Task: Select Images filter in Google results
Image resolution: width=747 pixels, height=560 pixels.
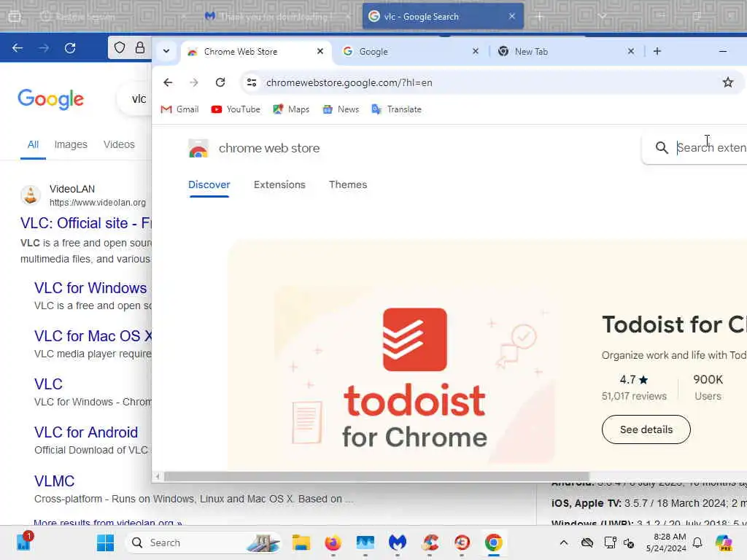Action: coord(71,144)
